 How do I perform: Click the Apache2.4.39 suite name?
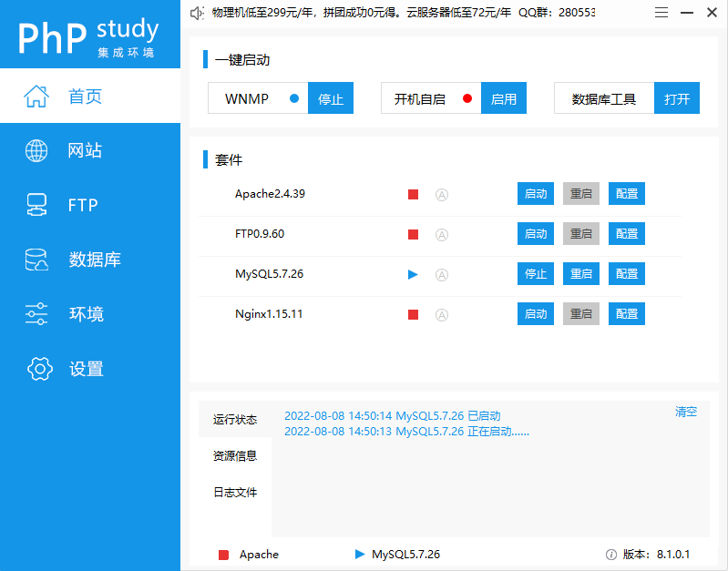tap(270, 194)
